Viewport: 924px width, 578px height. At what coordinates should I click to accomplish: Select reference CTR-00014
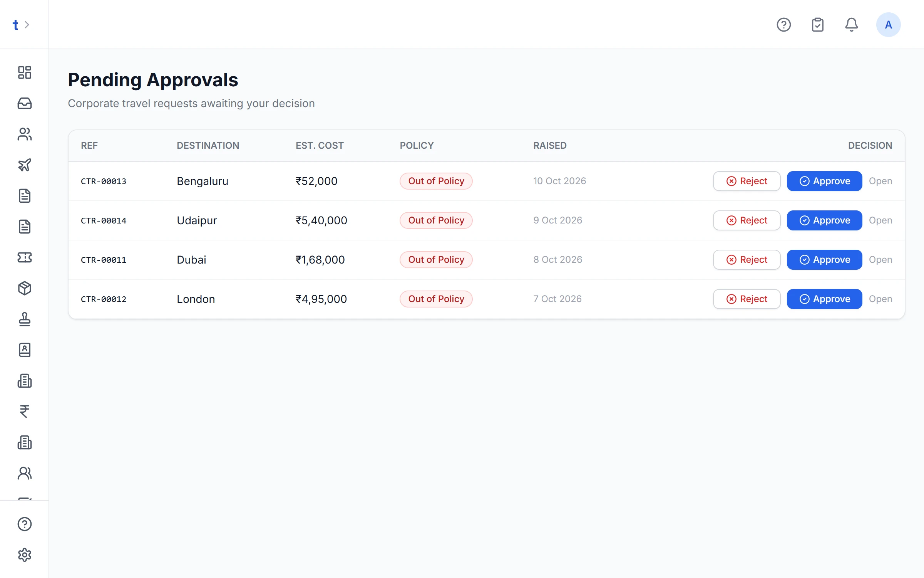click(x=104, y=220)
